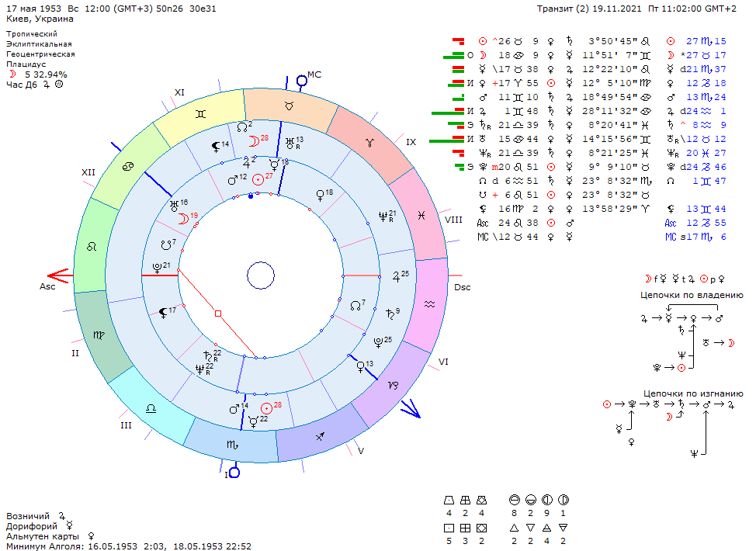
Task: Select the 'Минимум Алголя' line at the bottom
Action: (129, 546)
